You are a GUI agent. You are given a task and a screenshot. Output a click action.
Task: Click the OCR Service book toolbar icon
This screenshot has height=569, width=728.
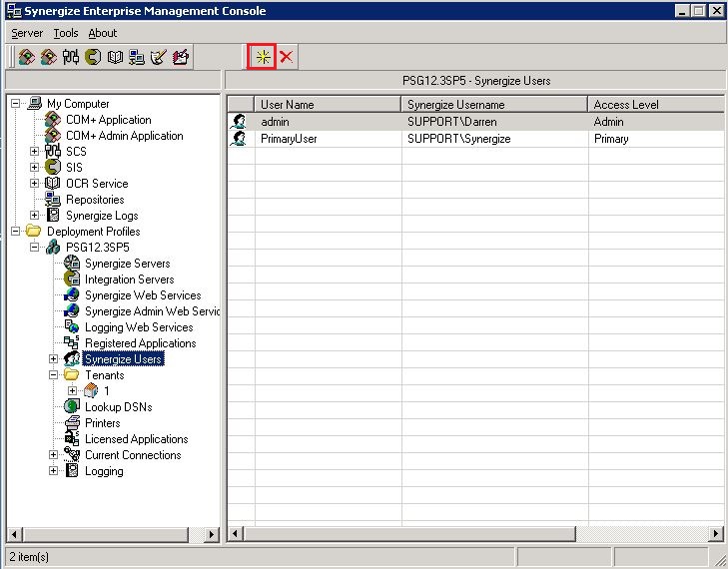115,57
